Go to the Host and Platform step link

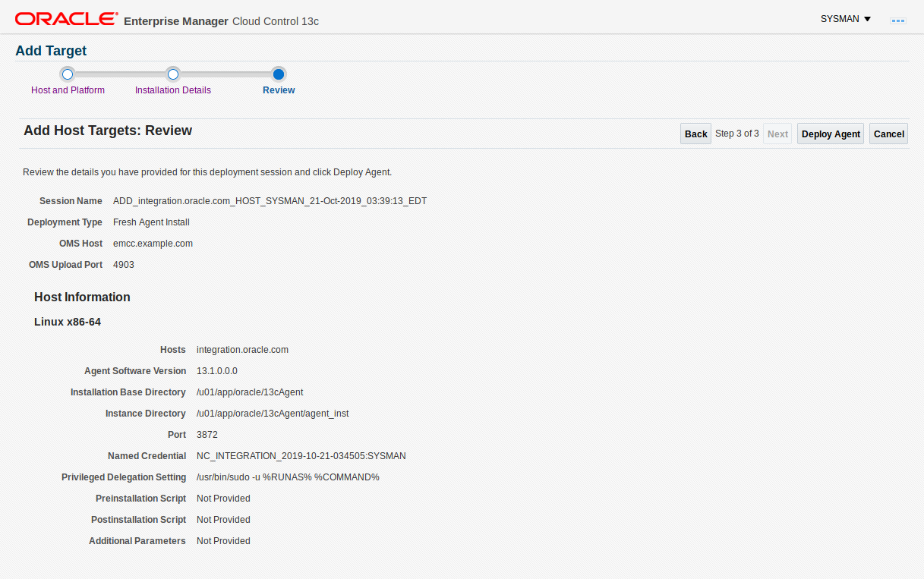[x=68, y=90]
